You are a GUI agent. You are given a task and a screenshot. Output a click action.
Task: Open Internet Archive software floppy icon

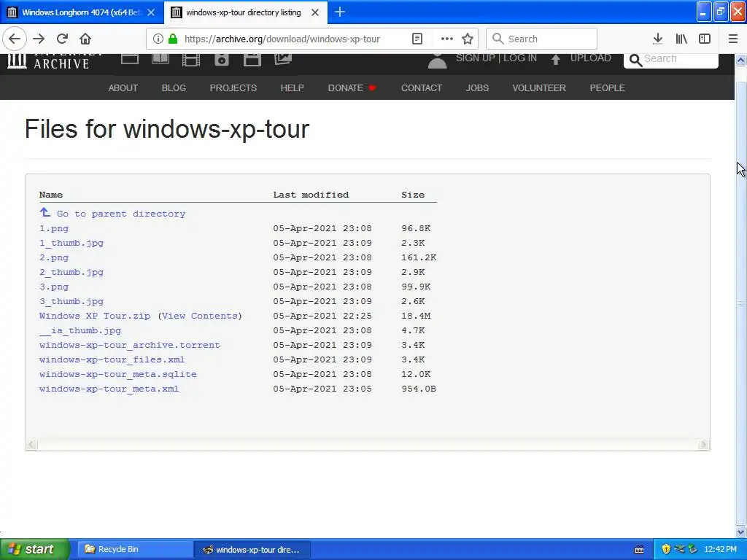[x=252, y=60]
